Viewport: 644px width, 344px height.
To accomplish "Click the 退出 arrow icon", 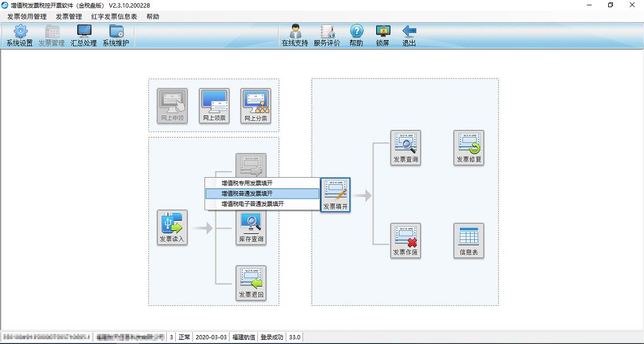I will 409,35.
